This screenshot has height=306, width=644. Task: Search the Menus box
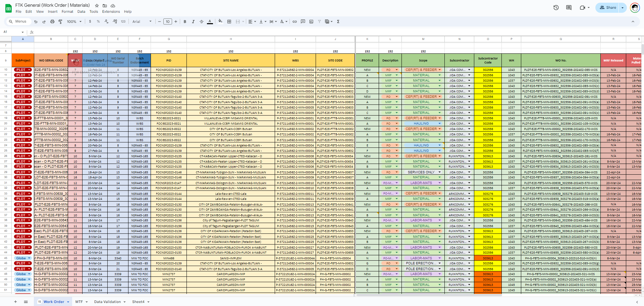tap(19, 21)
